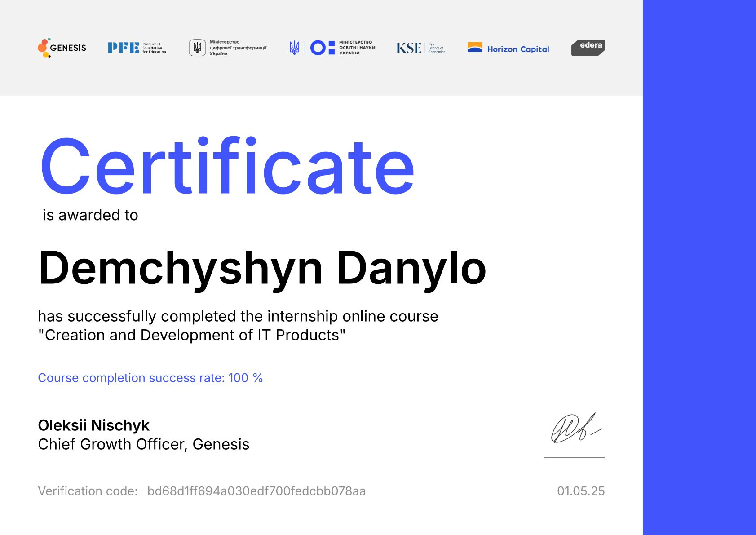This screenshot has height=535, width=756.
Task: Click the course completion success rate text
Action: pos(150,378)
